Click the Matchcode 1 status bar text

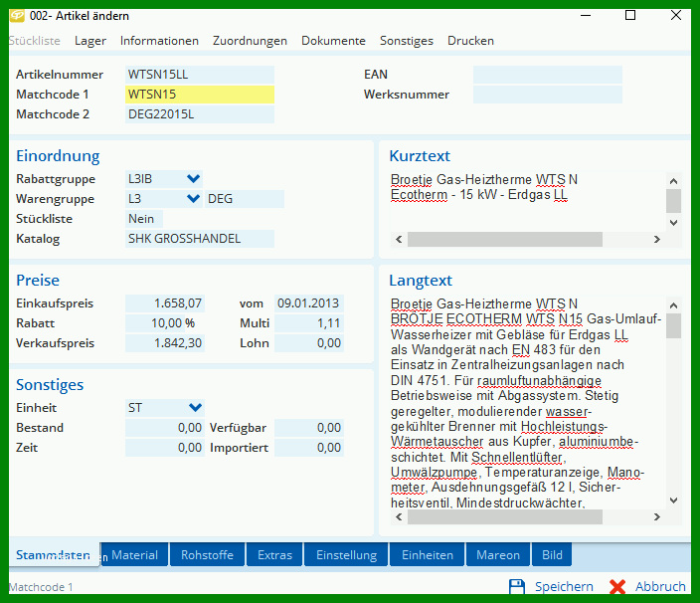pos(41,587)
